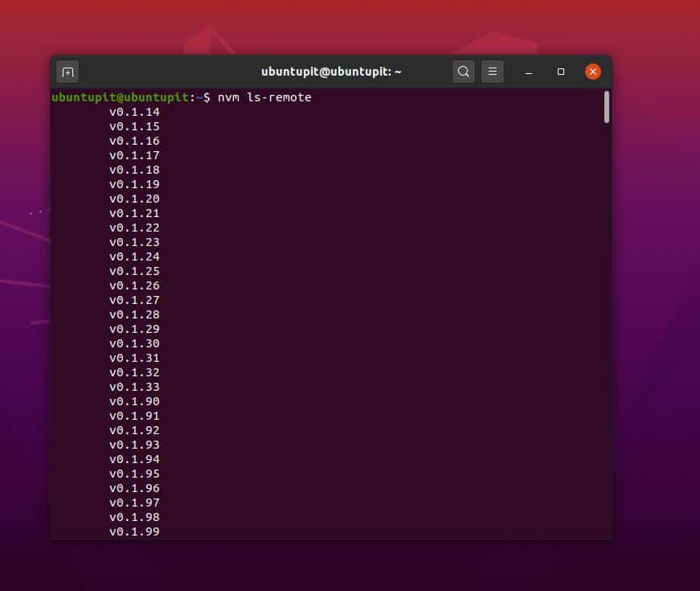Select version v0.1.92 line

134,431
